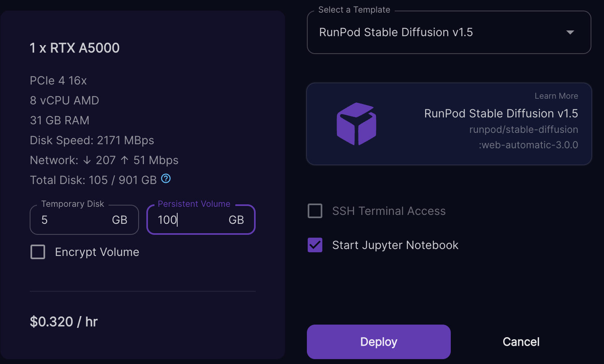Click the $0.320 / hr price text
Screen dimensions: 604x364
(x=64, y=322)
